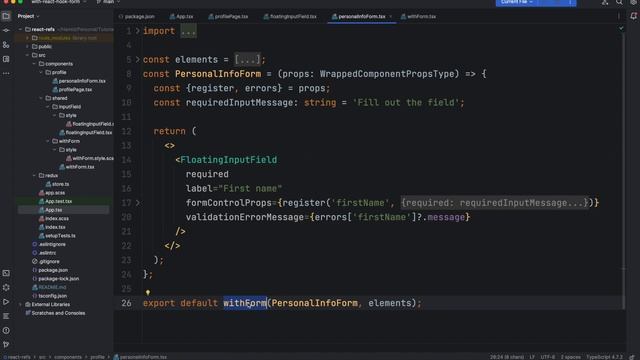This screenshot has height=360, width=640.
Task: Click the Search Everywhere magnifier icon
Action: click(619, 2)
